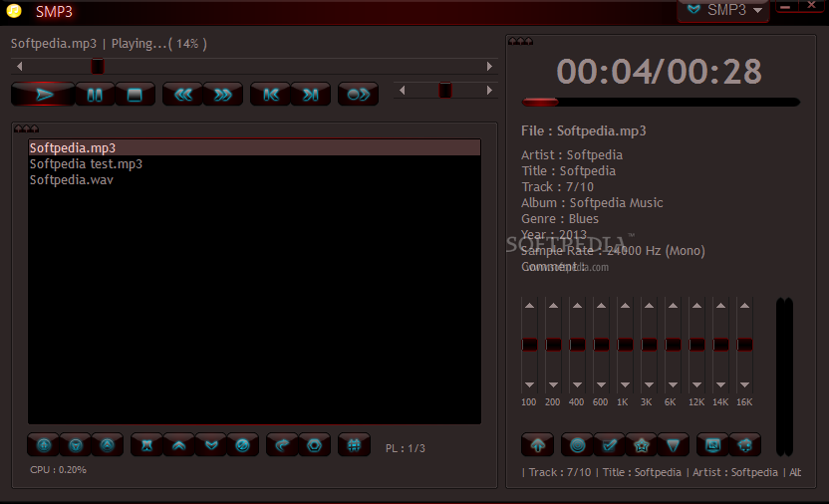Raise the 12K band with up arrow
The image size is (829, 504).
(696, 306)
